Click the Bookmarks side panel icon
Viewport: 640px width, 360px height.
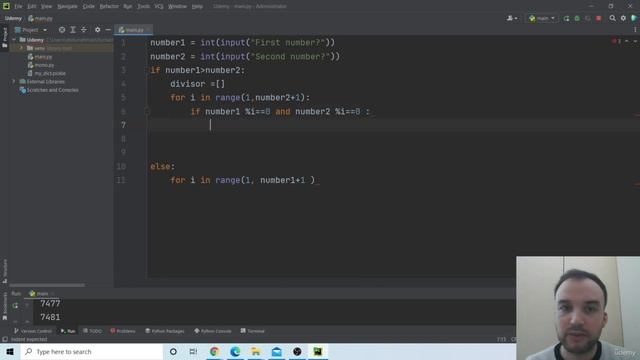pos(5,307)
